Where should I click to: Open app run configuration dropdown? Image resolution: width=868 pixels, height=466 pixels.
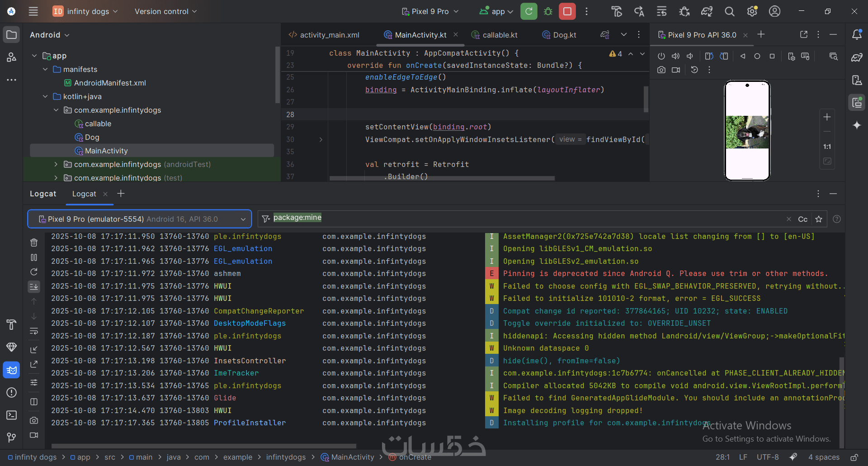pos(496,11)
